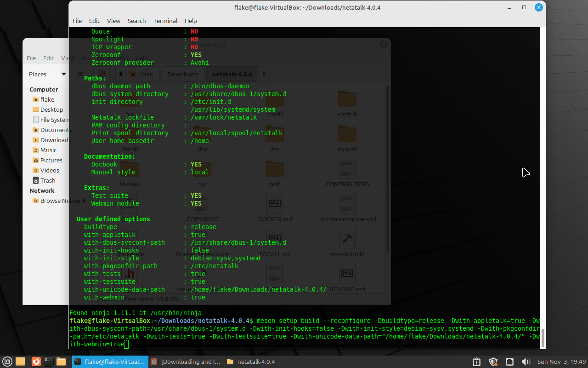This screenshot has height=368, width=588.
Task: Click the '/etc/netatalk' value of with-pkgconfdir-path
Action: pos(215,266)
